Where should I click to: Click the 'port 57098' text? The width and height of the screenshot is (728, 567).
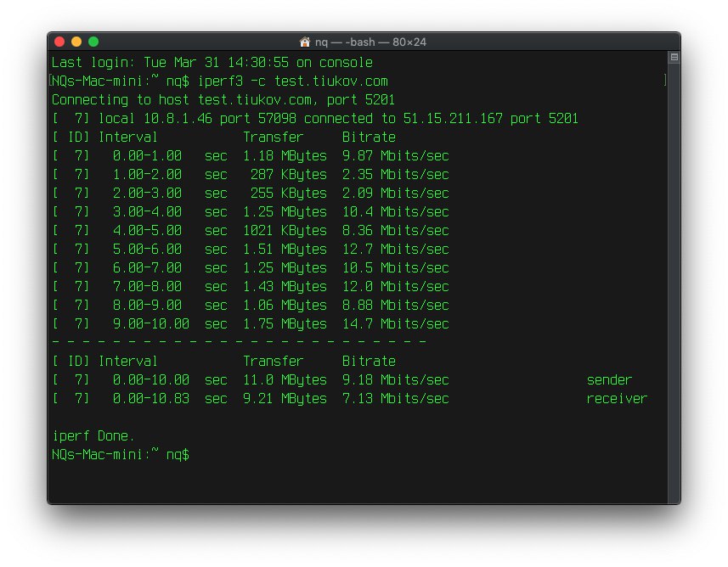[x=257, y=119]
